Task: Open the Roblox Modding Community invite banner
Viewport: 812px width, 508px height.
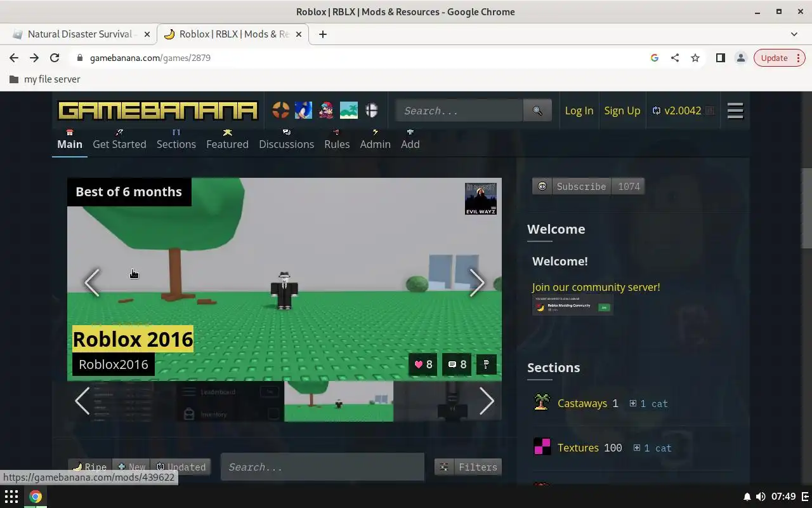Action: tap(573, 306)
